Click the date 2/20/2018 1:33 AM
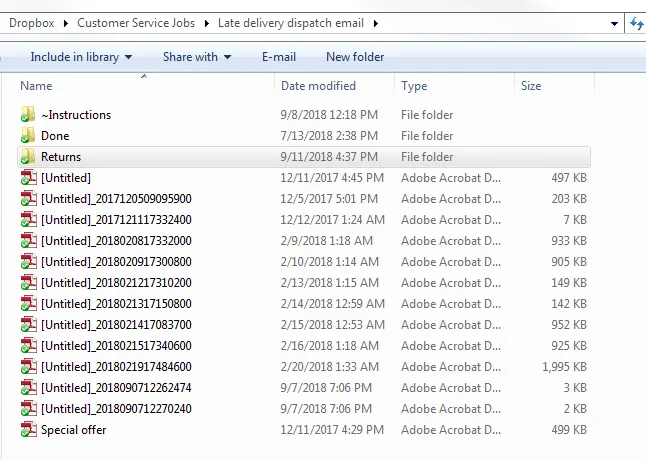This screenshot has height=460, width=646. click(x=330, y=367)
